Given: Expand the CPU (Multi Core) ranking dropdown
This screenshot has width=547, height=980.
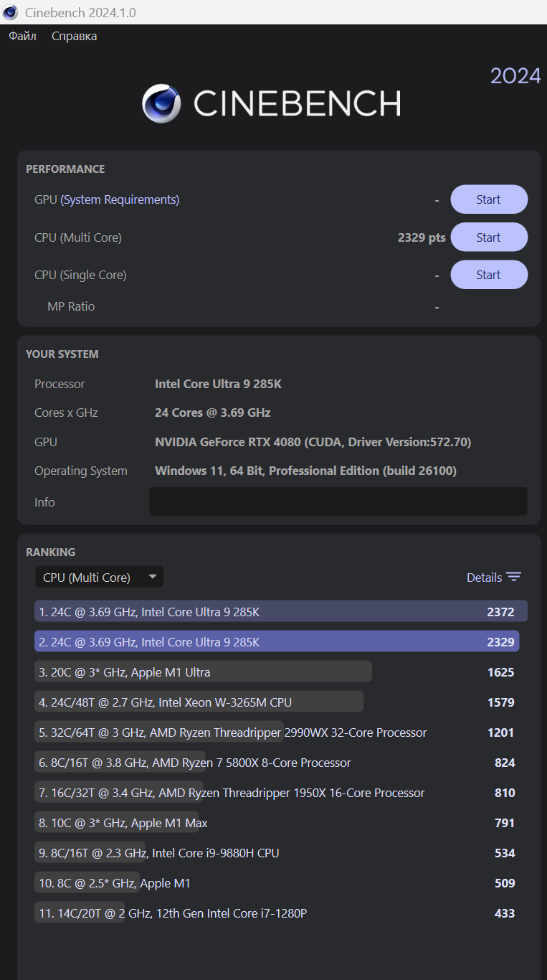Looking at the screenshot, I should (x=99, y=578).
